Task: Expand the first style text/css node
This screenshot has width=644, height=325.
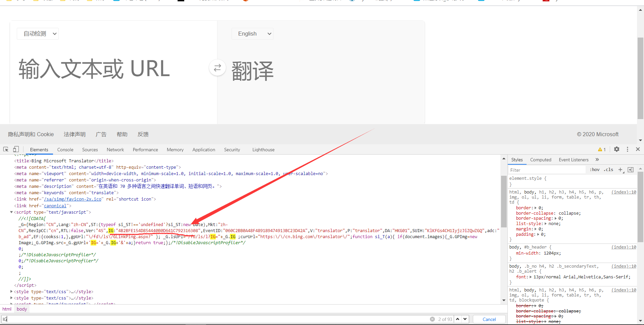Action: click(x=11, y=291)
